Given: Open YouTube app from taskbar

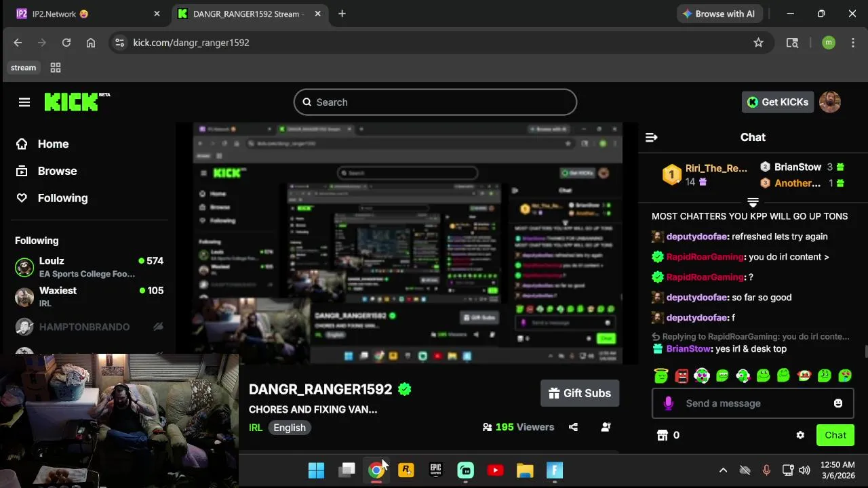Looking at the screenshot, I should [495, 470].
